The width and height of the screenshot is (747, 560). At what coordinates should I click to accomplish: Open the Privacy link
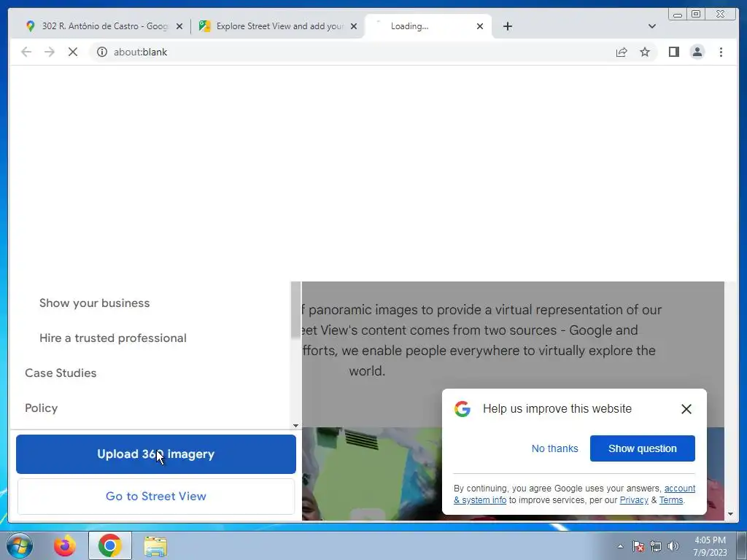point(634,500)
